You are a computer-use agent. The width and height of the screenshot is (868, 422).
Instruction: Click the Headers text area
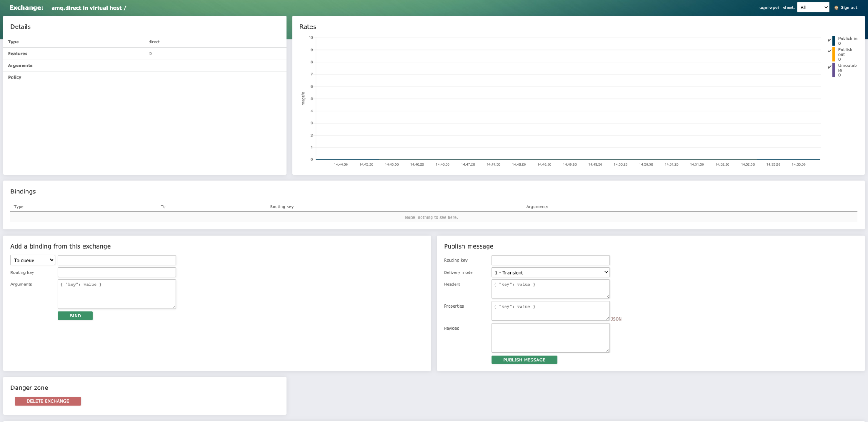click(550, 289)
